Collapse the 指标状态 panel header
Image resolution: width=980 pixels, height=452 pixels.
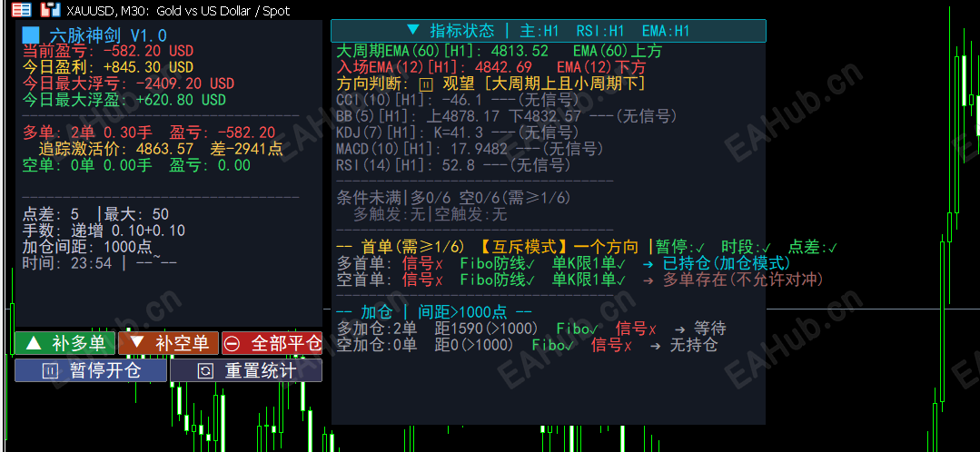coord(548,31)
